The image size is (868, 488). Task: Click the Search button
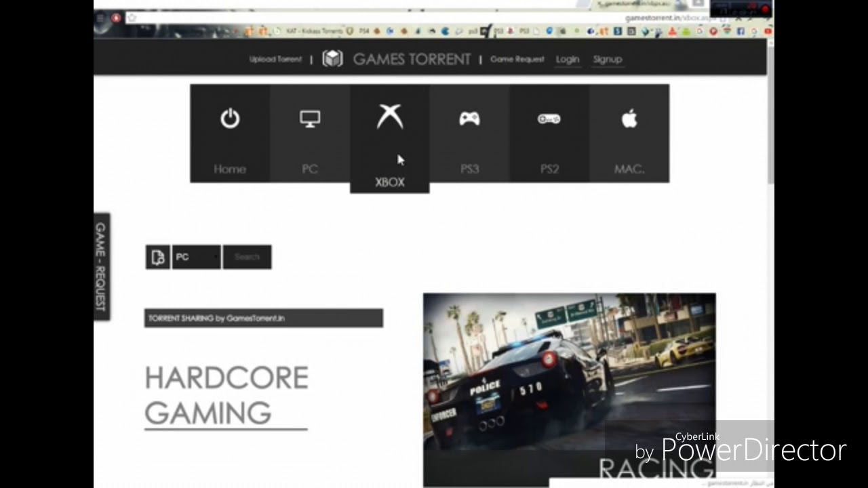click(x=247, y=257)
